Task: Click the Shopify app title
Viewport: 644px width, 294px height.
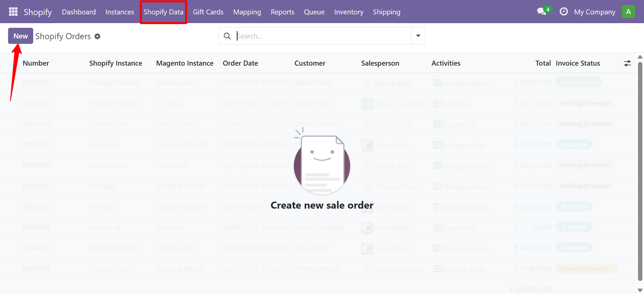Action: coord(38,12)
